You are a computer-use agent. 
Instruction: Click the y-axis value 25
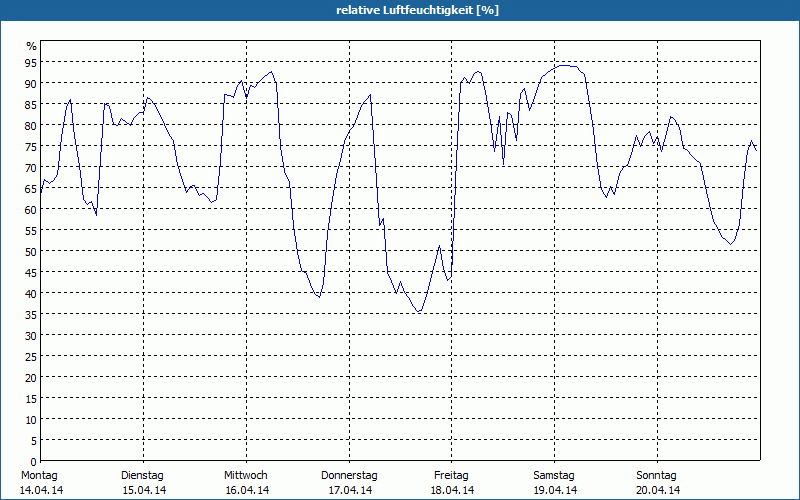point(31,357)
